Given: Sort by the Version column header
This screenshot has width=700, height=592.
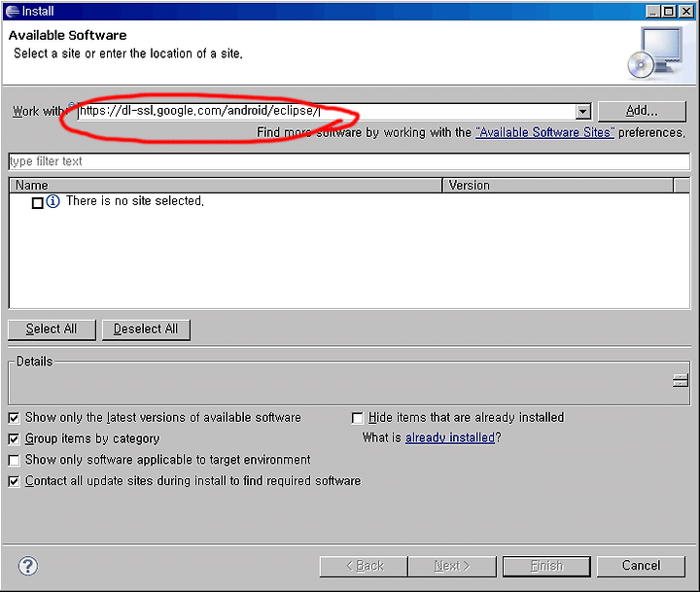Looking at the screenshot, I should pyautogui.click(x=558, y=186).
